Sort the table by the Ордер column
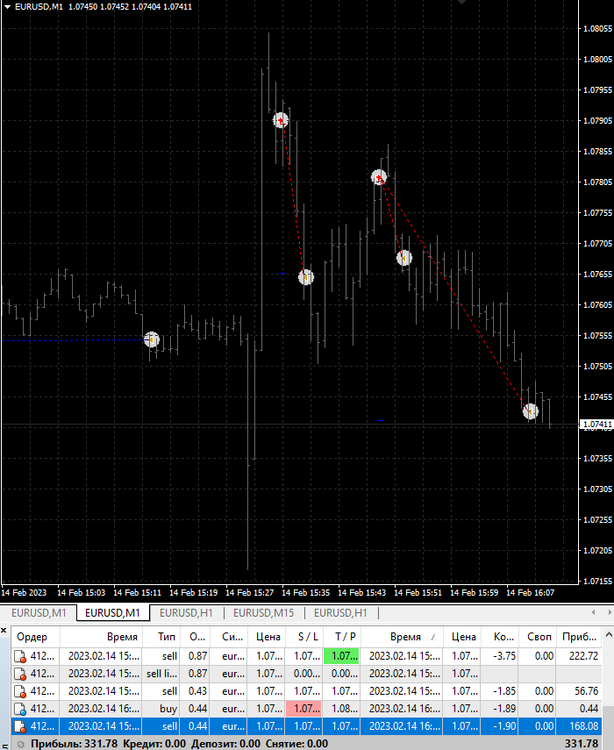This screenshot has width=614, height=750. pyautogui.click(x=36, y=637)
